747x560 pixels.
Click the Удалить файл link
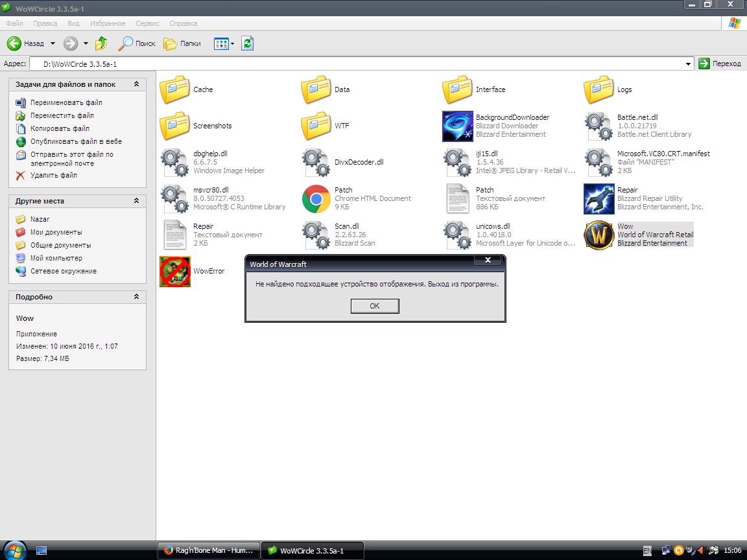pyautogui.click(x=53, y=175)
